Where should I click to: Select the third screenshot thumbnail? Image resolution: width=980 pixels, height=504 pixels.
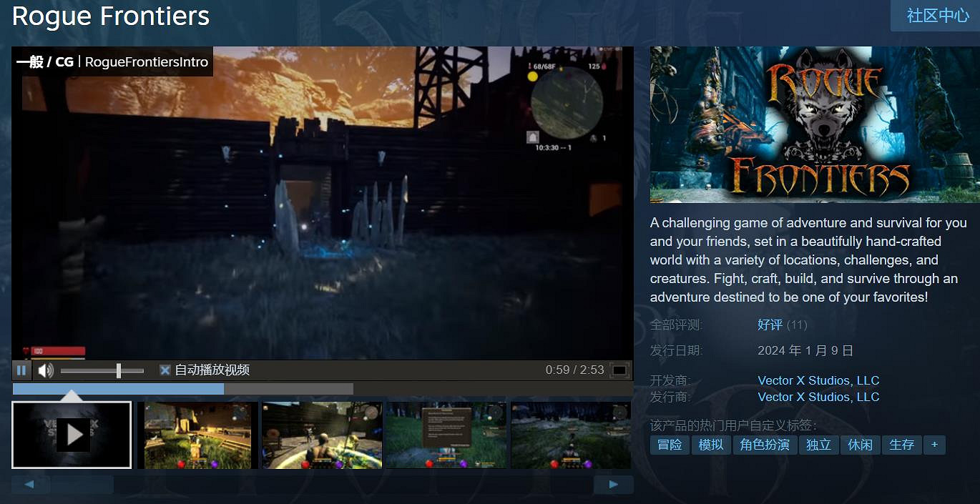click(x=322, y=435)
